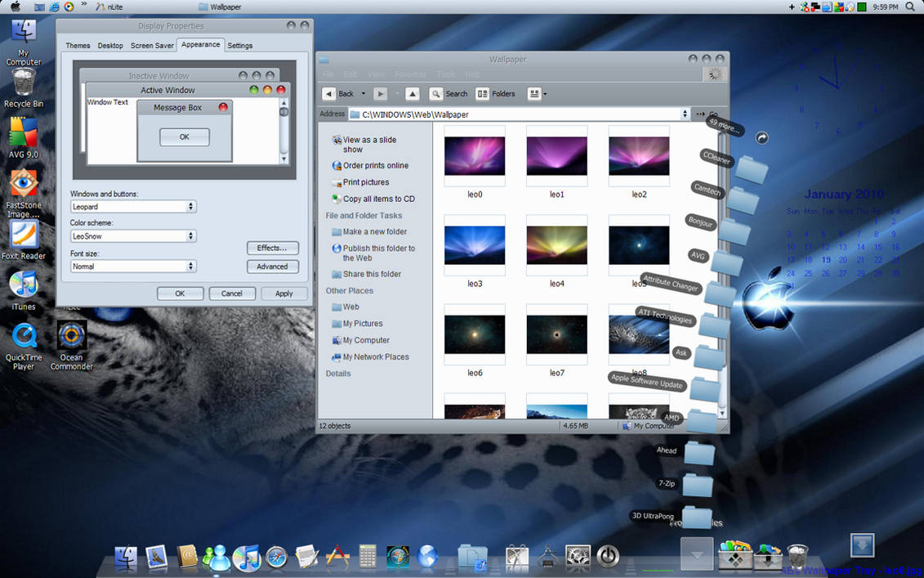Open Calculator from the Dock
The image size is (924, 578).
pos(367,558)
